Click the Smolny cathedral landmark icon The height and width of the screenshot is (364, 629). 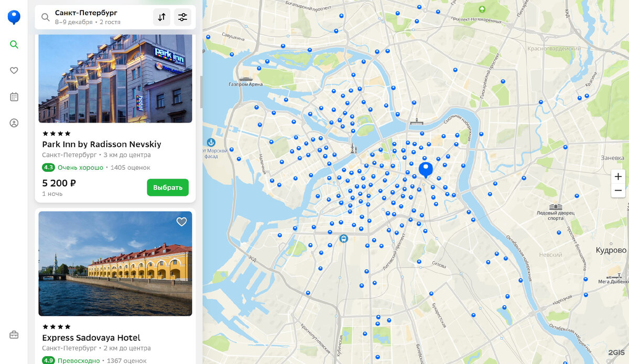(417, 122)
